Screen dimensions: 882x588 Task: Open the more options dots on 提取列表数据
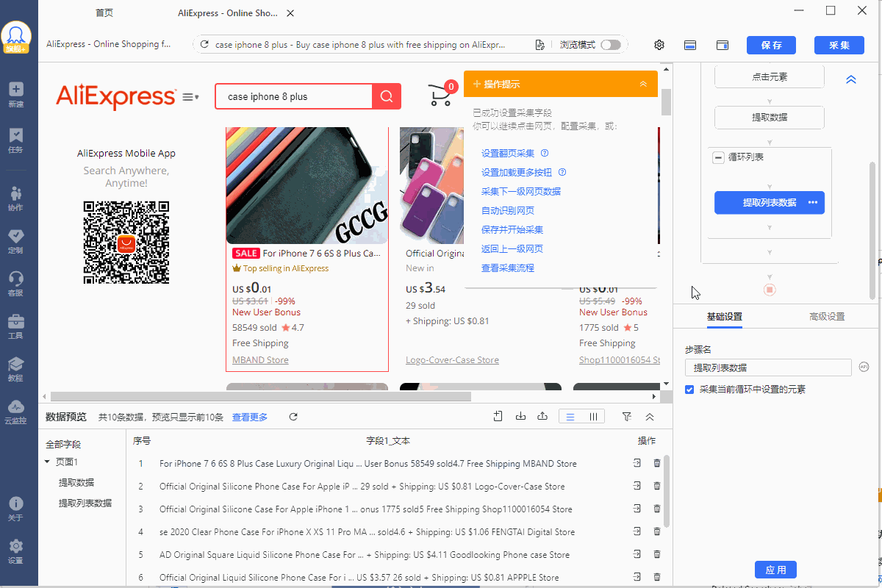[813, 202]
